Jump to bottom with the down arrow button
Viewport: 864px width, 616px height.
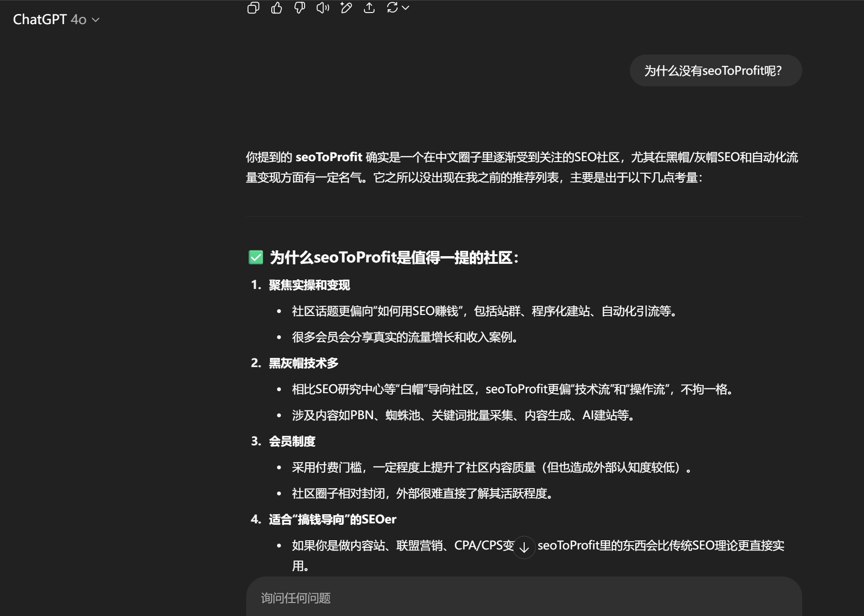(x=524, y=548)
